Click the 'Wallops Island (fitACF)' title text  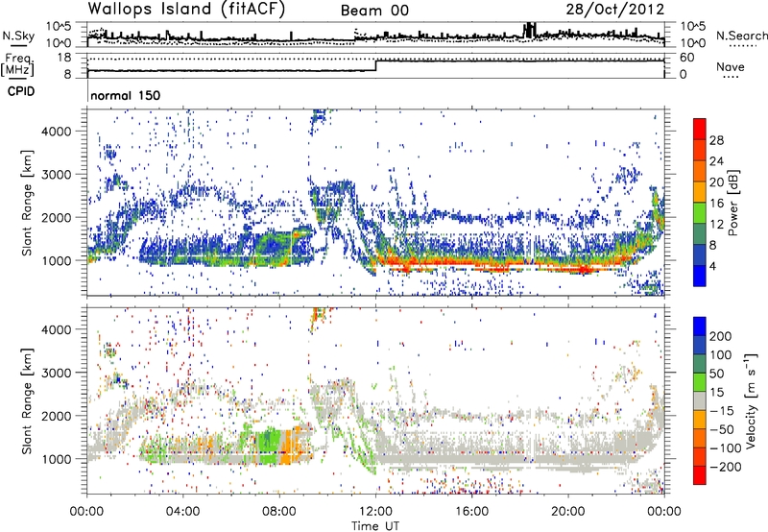point(186,9)
